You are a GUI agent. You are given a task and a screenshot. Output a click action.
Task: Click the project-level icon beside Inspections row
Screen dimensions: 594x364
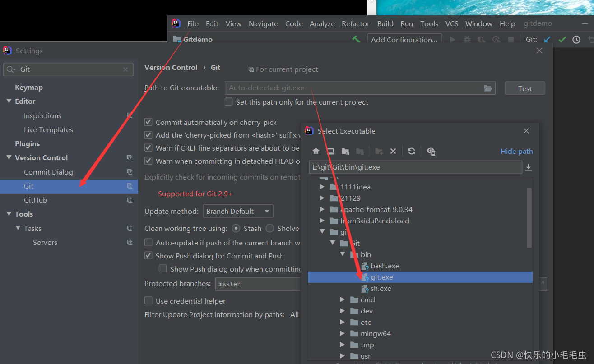coord(130,115)
